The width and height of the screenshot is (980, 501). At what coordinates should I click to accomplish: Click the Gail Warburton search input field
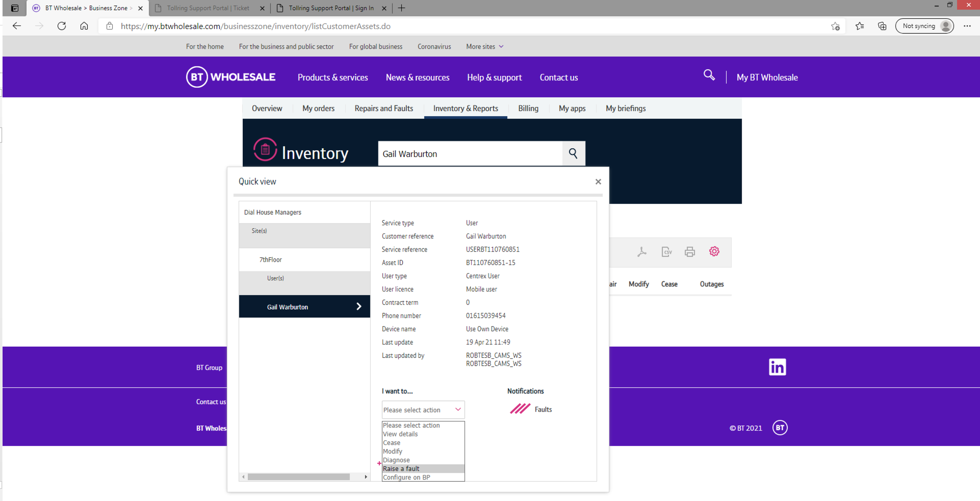[470, 154]
